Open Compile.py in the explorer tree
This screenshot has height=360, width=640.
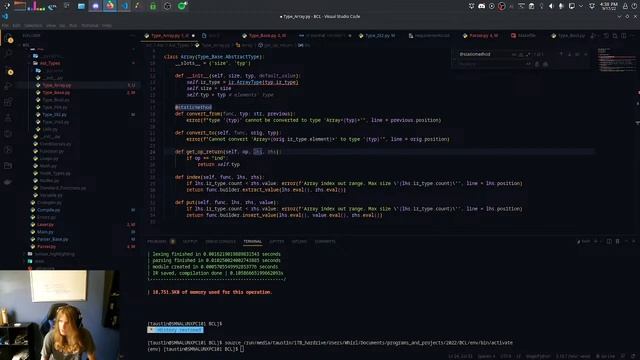tap(48, 210)
